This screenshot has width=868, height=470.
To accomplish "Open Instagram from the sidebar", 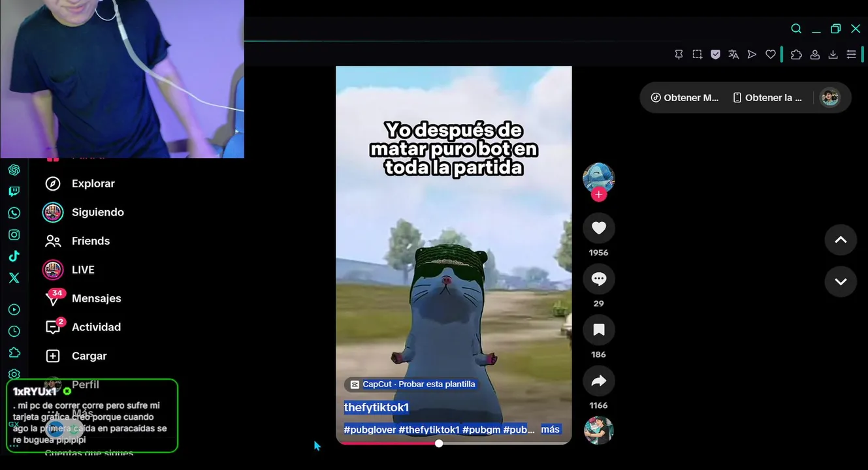I will [x=14, y=234].
